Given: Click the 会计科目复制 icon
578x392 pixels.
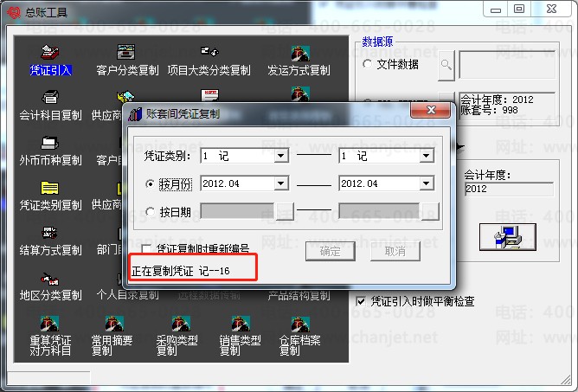Looking at the screenshot, I should (x=50, y=103).
